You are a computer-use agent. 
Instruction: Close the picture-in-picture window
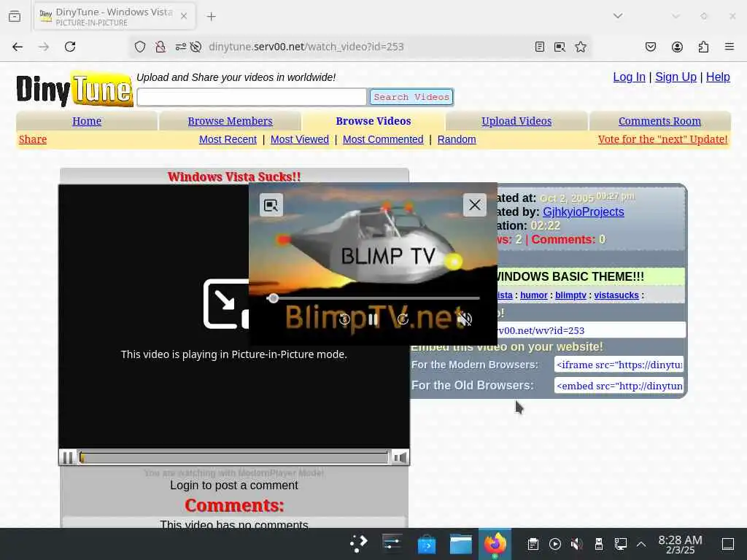(x=474, y=205)
